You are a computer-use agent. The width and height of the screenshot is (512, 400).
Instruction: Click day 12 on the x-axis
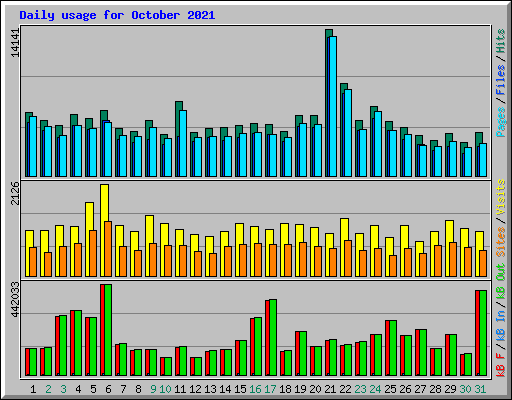195,389
